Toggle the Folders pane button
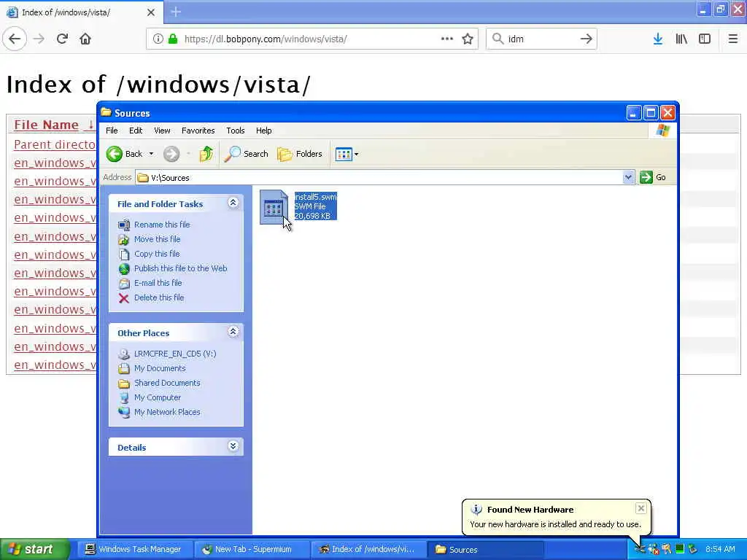747x560 pixels. [x=300, y=154]
